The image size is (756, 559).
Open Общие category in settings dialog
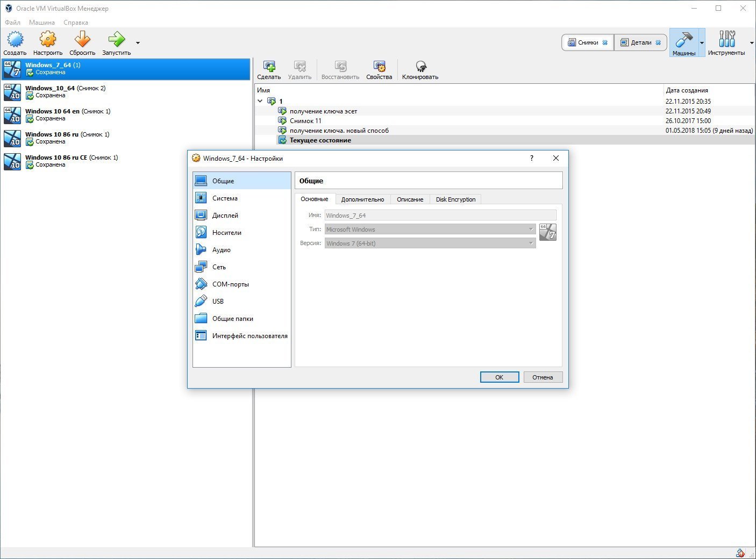(242, 181)
